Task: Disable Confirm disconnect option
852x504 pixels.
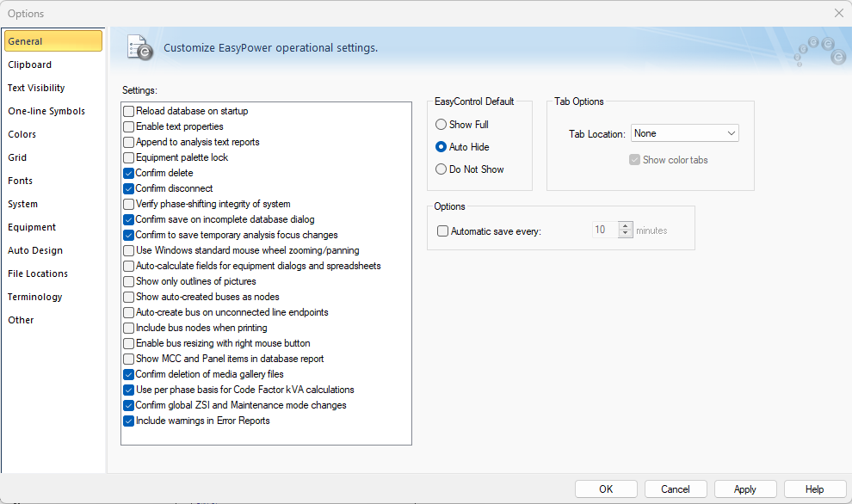Action: 129,188
